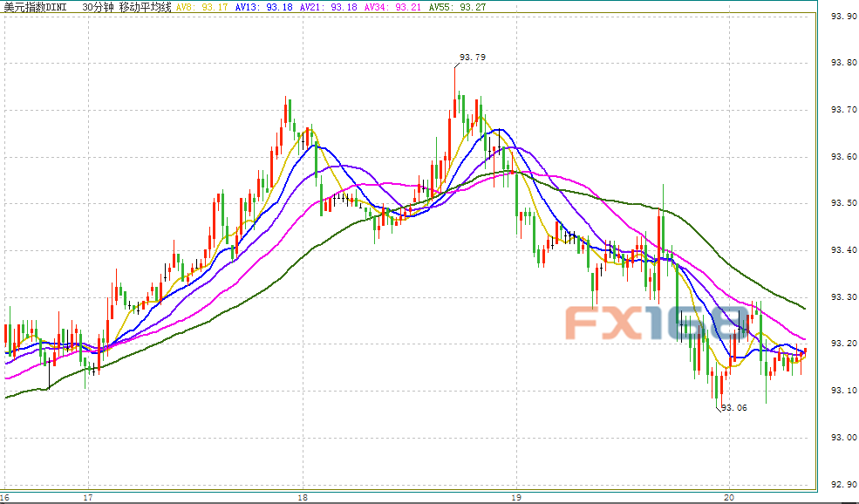Click the date 17 on time axis

(x=87, y=497)
